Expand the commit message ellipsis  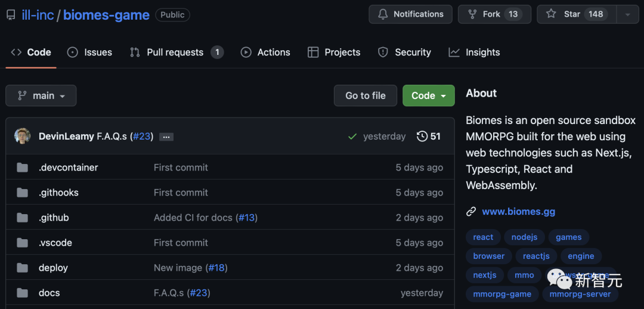point(166,137)
